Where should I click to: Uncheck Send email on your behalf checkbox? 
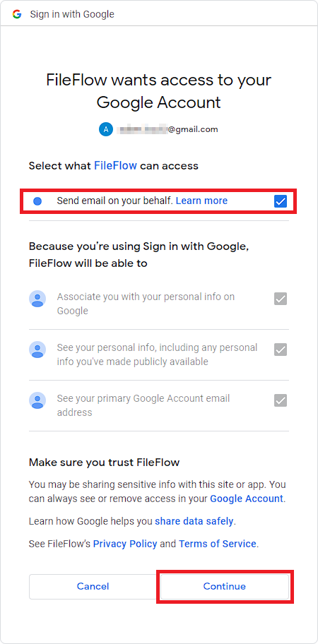point(281,201)
